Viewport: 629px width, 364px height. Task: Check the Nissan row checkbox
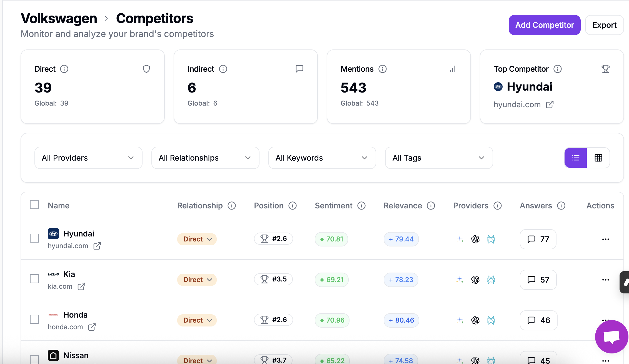(x=34, y=360)
